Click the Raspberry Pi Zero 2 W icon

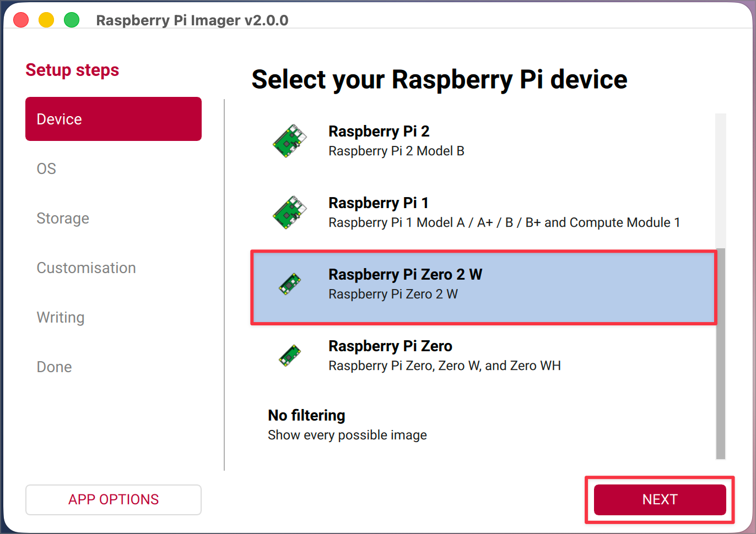pos(290,284)
